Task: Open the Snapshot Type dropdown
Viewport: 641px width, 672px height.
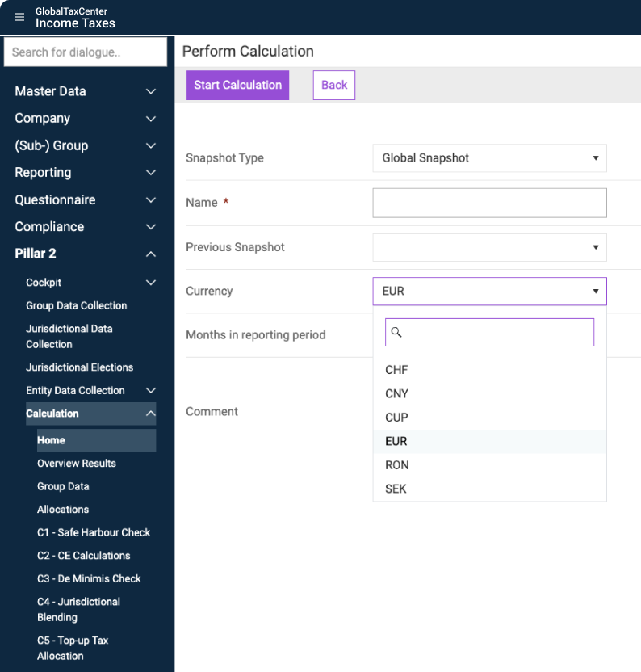Action: pos(489,158)
